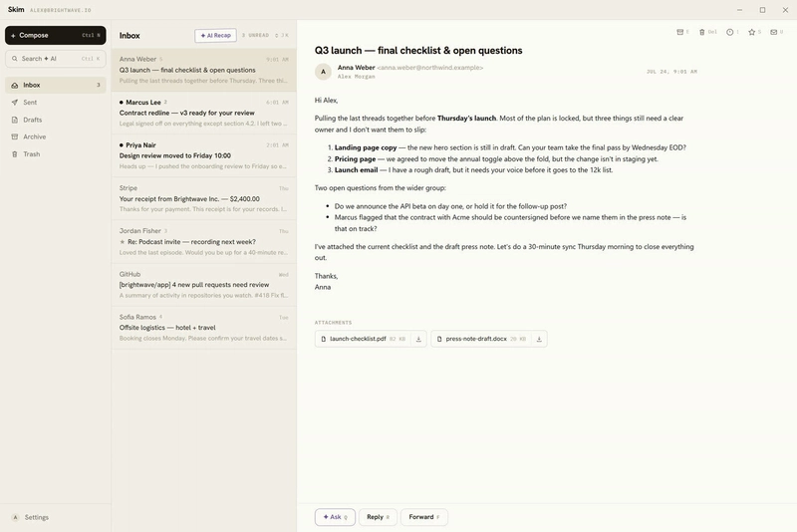This screenshot has width=797, height=532.
Task: Click the Archive box icon in the sidebar
Action: click(x=15, y=136)
